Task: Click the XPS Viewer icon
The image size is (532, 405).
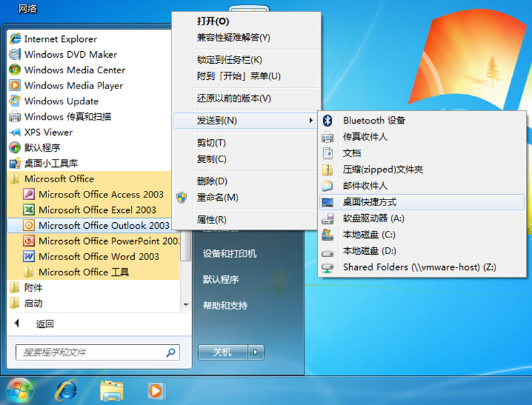Action: click(15, 132)
